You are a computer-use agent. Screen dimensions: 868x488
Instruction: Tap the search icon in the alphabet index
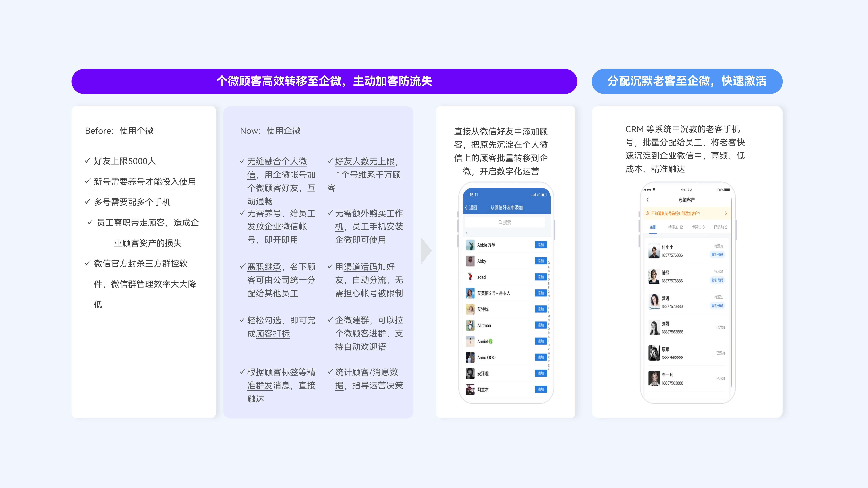(549, 263)
